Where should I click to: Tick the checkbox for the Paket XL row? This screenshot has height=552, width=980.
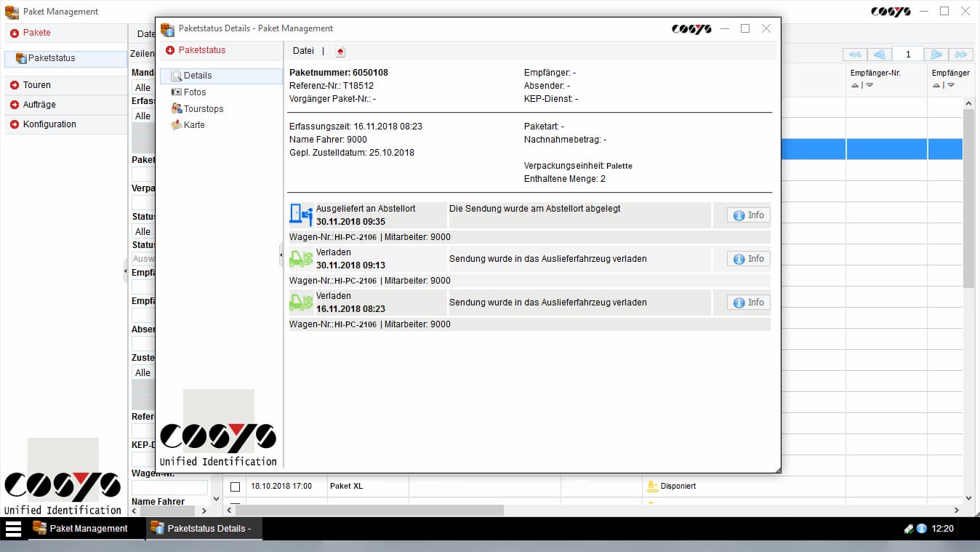click(235, 487)
